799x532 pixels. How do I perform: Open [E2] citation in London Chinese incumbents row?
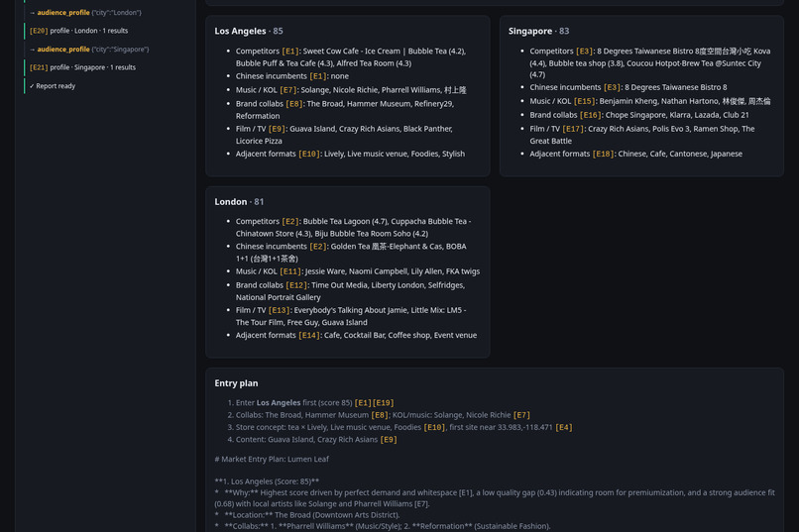[318, 246]
